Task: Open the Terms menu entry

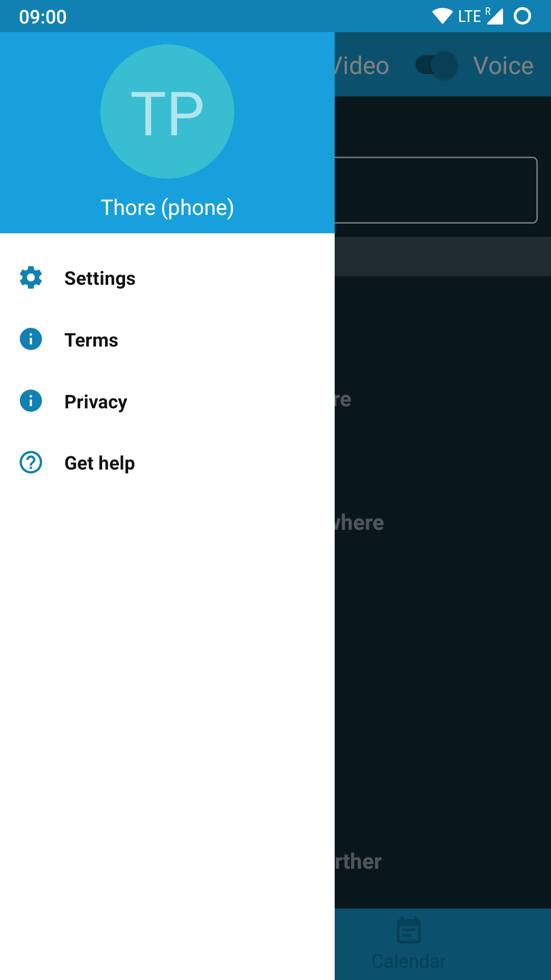Action: (x=167, y=340)
